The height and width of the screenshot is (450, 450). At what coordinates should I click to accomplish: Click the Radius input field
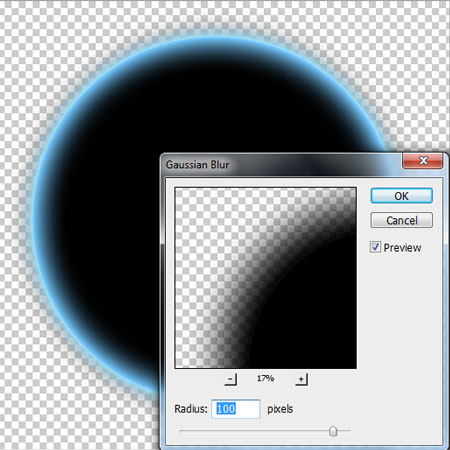click(x=236, y=409)
